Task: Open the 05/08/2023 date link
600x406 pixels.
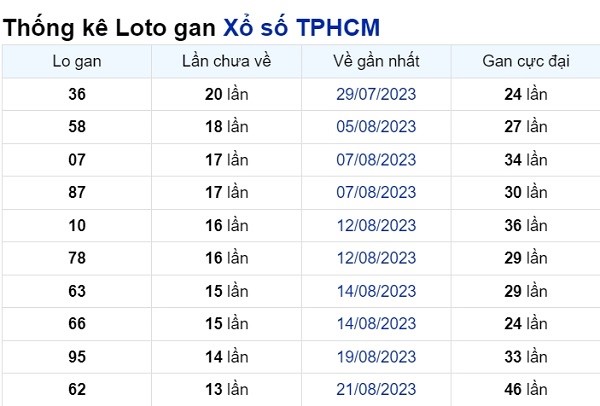Action: (x=375, y=127)
